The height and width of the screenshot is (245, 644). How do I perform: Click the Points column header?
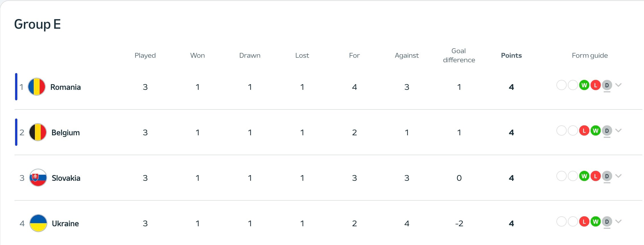click(x=511, y=55)
